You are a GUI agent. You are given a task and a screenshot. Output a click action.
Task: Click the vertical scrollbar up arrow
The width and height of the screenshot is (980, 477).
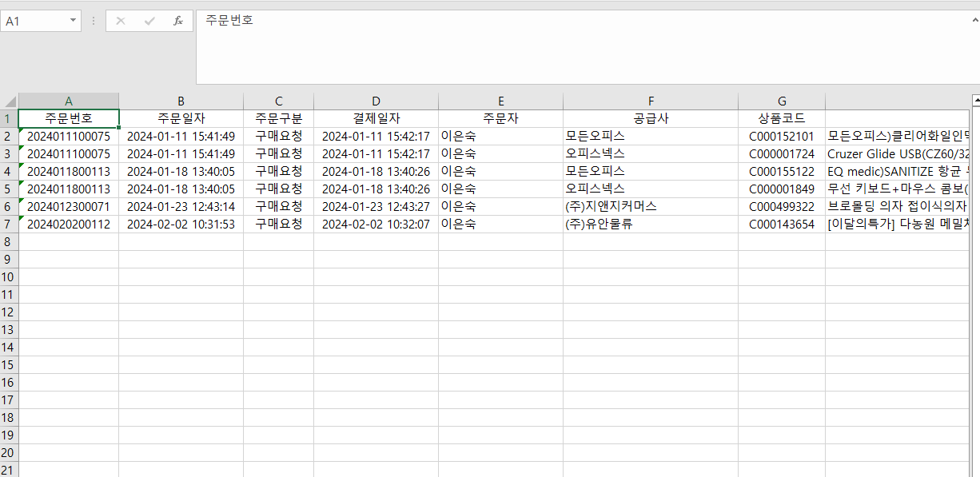[975, 101]
